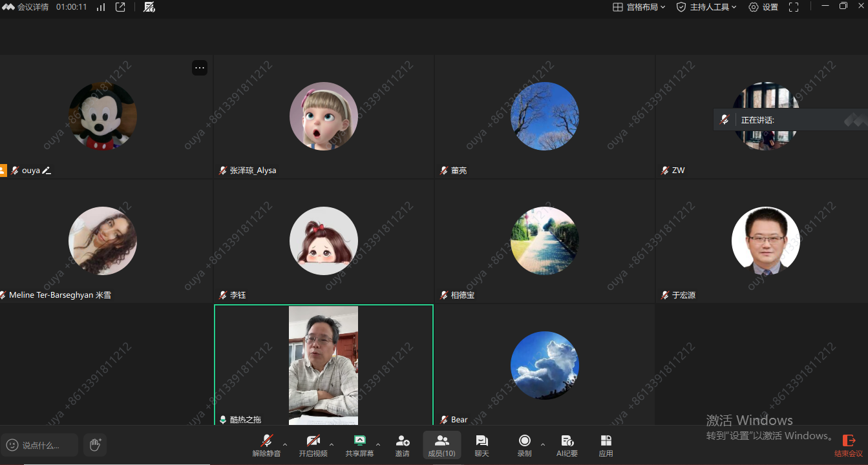The image size is (868, 465).
Task: Enter full screen mode from the top bar
Action: coord(794,7)
